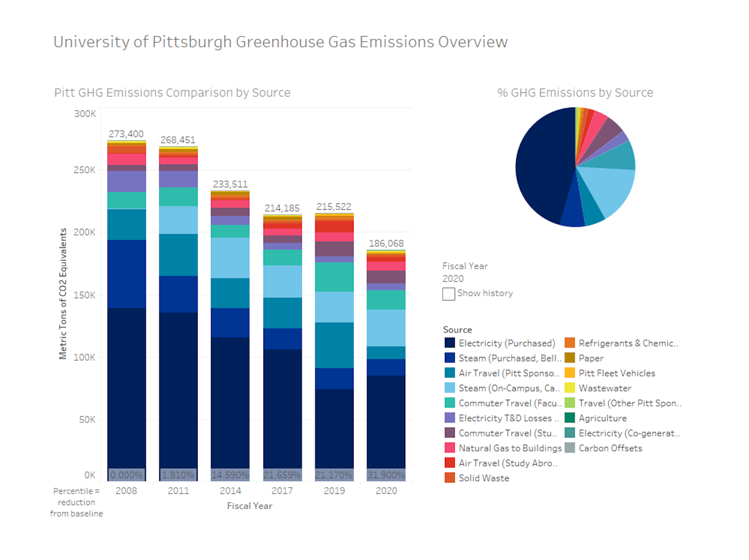This screenshot has width=749, height=560.
Task: Click the Commuter Travel (Stu..) legend swatch
Action: 450,433
